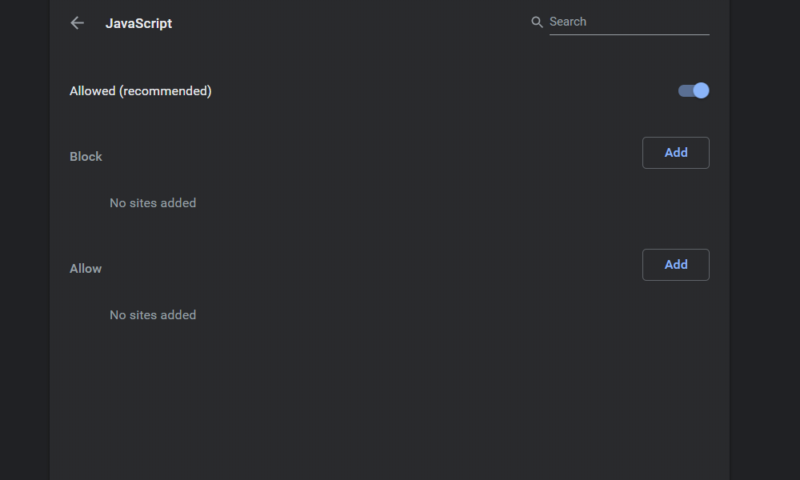Viewport: 800px width, 480px height.
Task: Click the JavaScript page title
Action: tap(138, 23)
